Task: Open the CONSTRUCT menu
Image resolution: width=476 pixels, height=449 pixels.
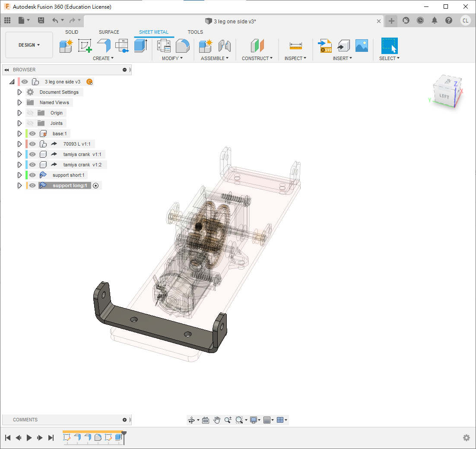Action: tap(257, 58)
